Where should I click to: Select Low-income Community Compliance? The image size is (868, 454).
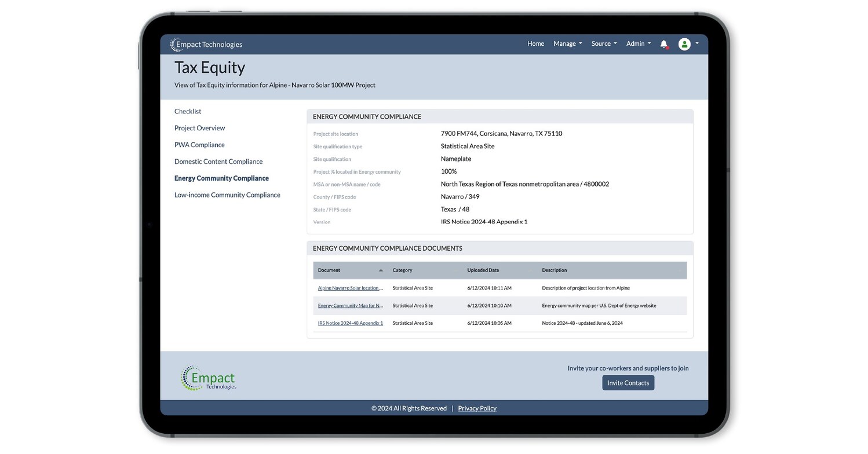[227, 195]
